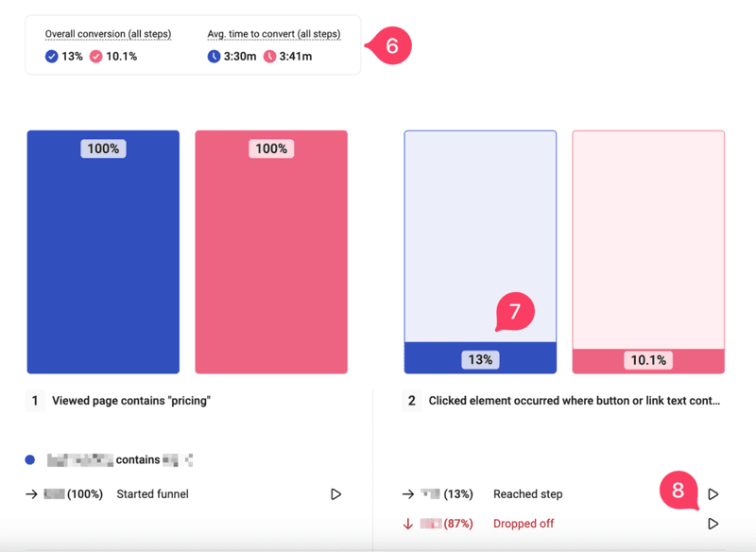Select step 2 Clicked element occurred label
756x552 pixels.
pyautogui.click(x=574, y=401)
